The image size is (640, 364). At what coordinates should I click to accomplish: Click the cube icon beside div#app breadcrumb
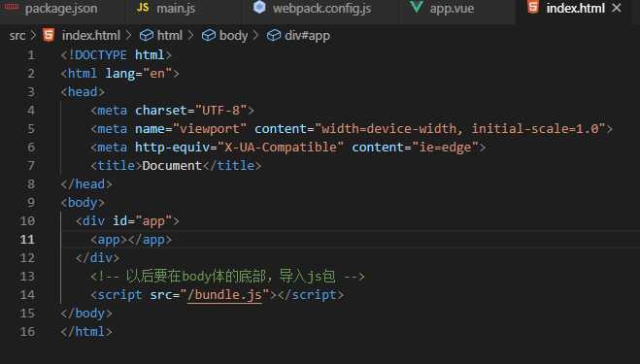tap(274, 36)
